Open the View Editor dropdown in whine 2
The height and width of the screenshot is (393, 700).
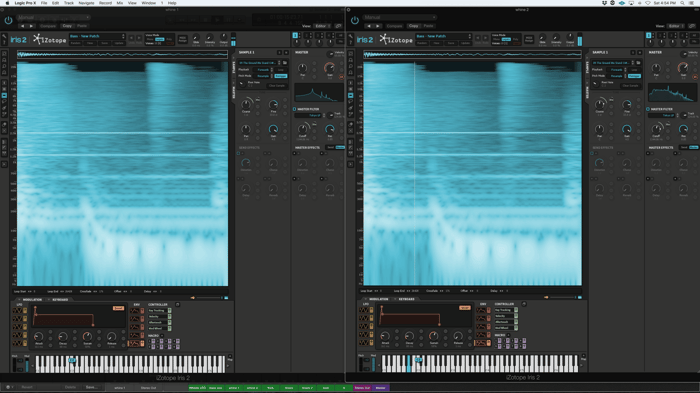(x=675, y=26)
